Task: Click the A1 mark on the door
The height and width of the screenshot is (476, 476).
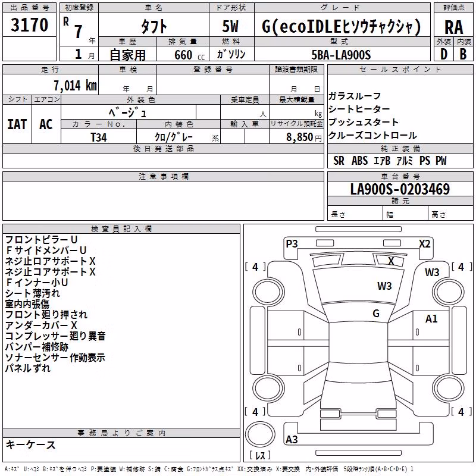Action: click(x=431, y=319)
